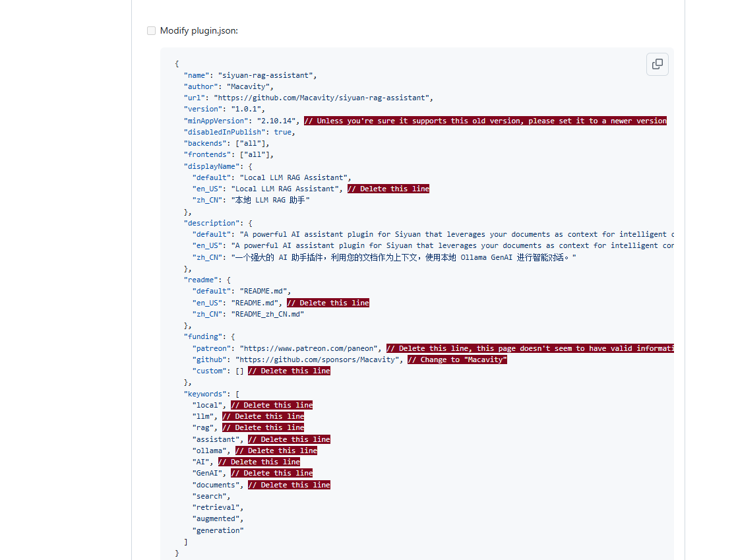Click the Delete this line comment after "ollama"
The width and height of the screenshot is (736, 560).
(276, 451)
